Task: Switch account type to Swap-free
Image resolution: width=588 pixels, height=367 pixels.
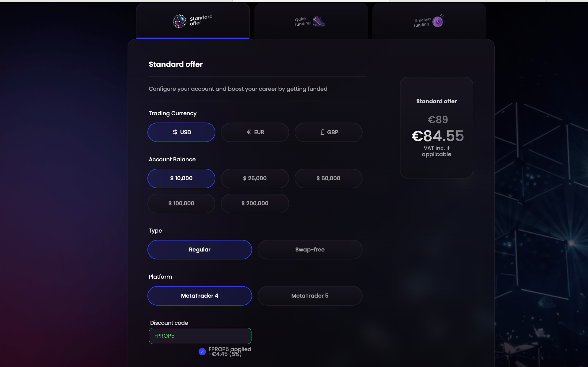Action: (310, 250)
